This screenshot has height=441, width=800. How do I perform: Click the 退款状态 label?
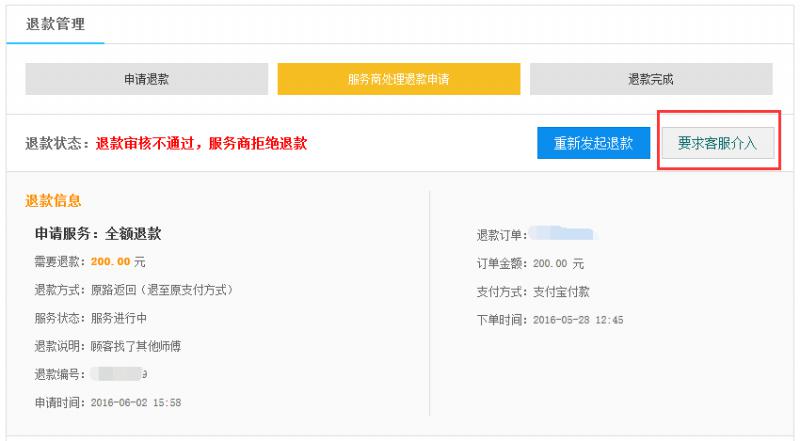57,143
